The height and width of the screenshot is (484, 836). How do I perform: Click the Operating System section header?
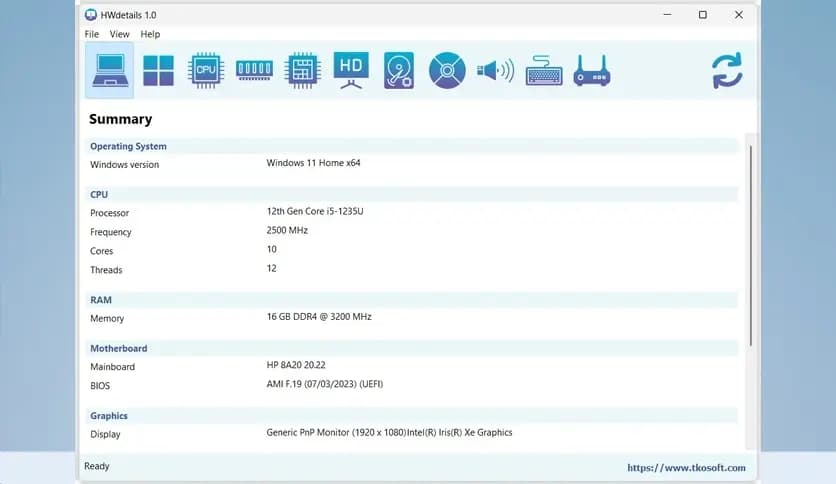click(x=411, y=146)
